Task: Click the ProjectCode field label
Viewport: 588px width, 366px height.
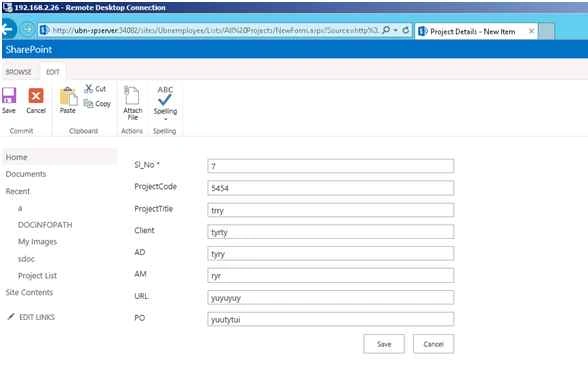Action: point(155,186)
